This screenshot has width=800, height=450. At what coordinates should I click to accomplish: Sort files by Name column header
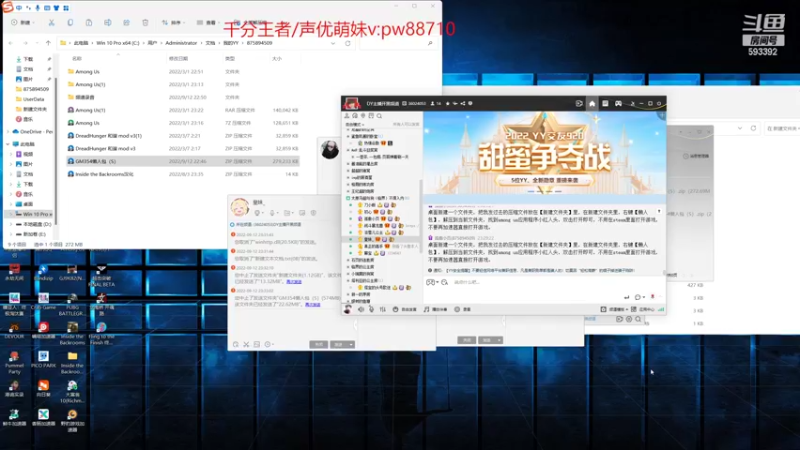coord(77,59)
